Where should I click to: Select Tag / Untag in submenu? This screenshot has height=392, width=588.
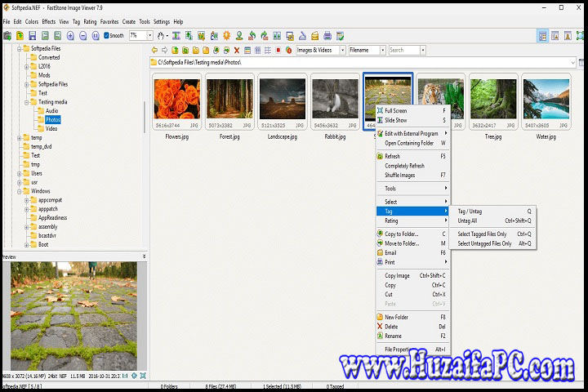492,212
